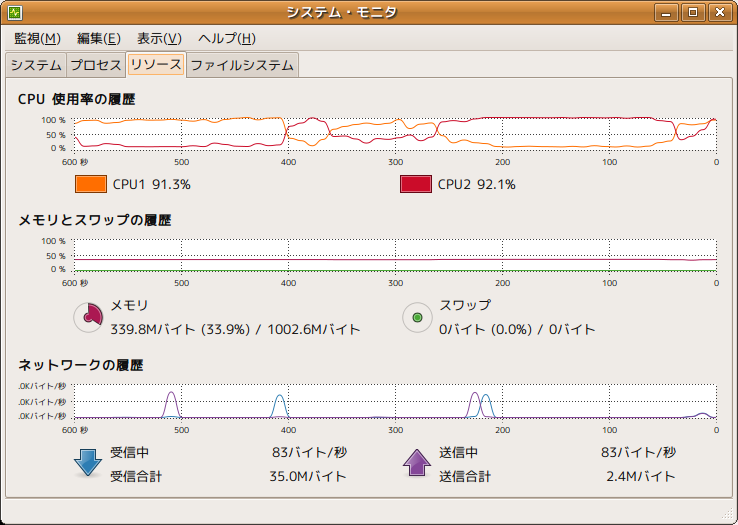Open the 監視 menu

tap(37, 39)
